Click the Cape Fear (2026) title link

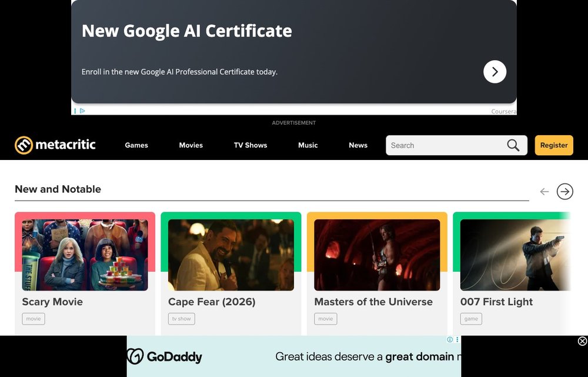[x=212, y=302]
